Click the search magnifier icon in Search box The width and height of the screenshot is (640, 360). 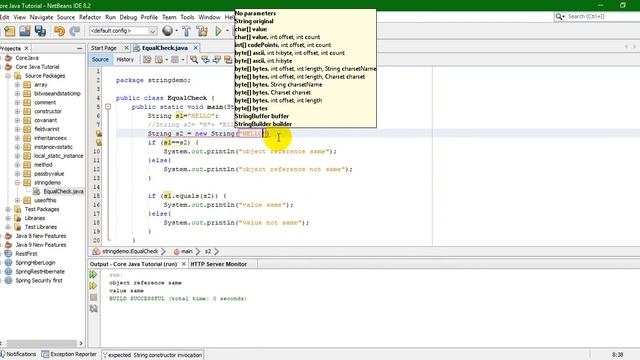[559, 17]
